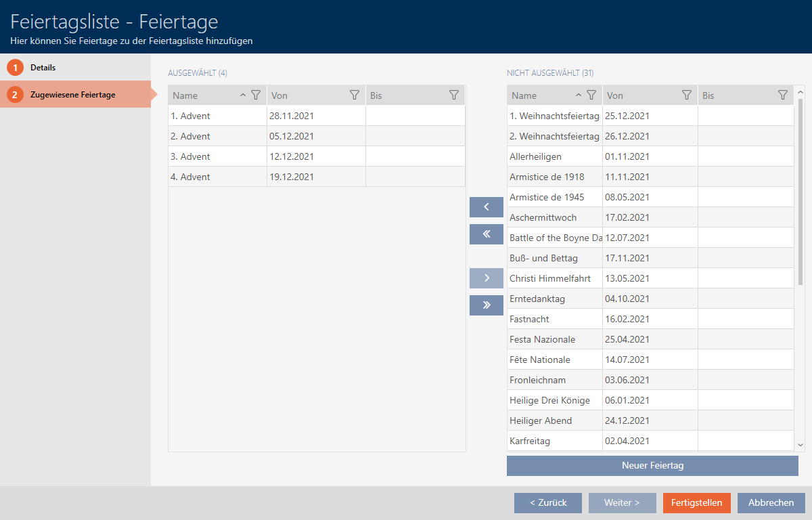Open Von filter in unselected holidays table

pyautogui.click(x=686, y=95)
